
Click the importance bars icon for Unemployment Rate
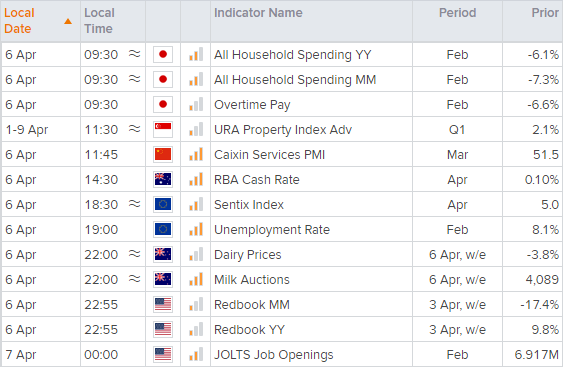click(x=196, y=229)
